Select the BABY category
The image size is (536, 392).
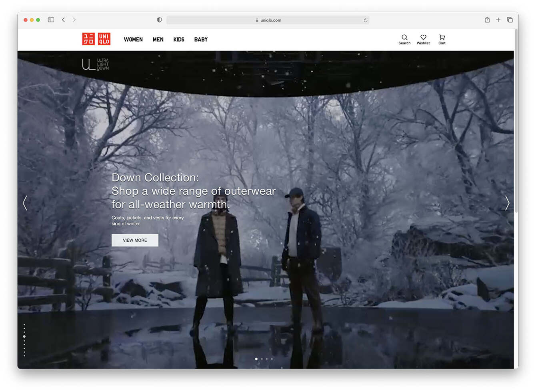(x=201, y=40)
